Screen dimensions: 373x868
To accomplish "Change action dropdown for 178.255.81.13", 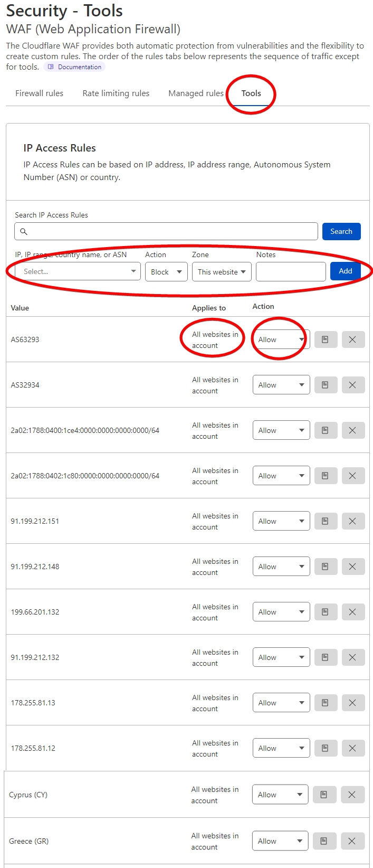I will point(281,703).
